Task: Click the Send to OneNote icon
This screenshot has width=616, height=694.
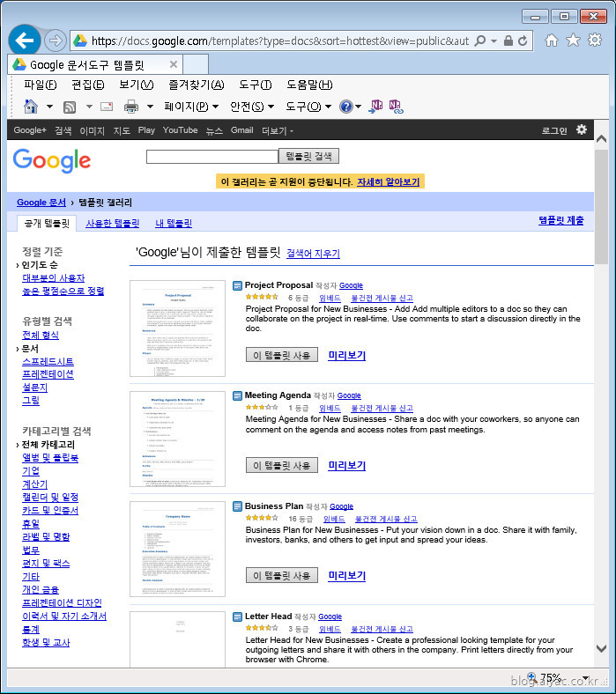Action: coord(375,107)
